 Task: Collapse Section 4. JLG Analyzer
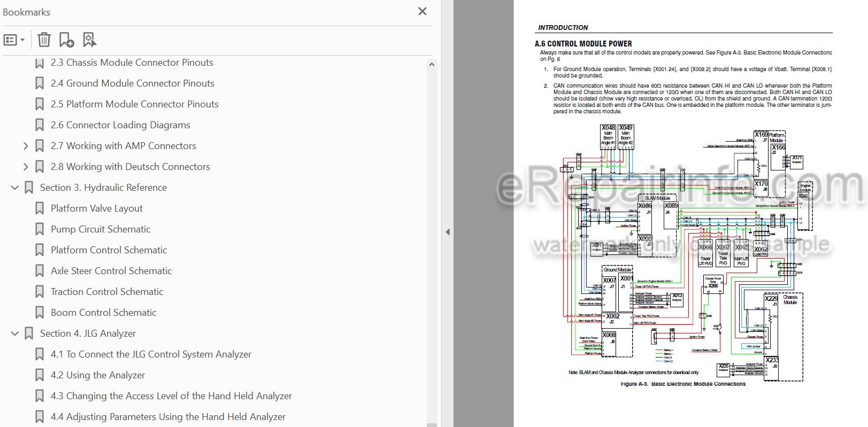click(x=15, y=333)
